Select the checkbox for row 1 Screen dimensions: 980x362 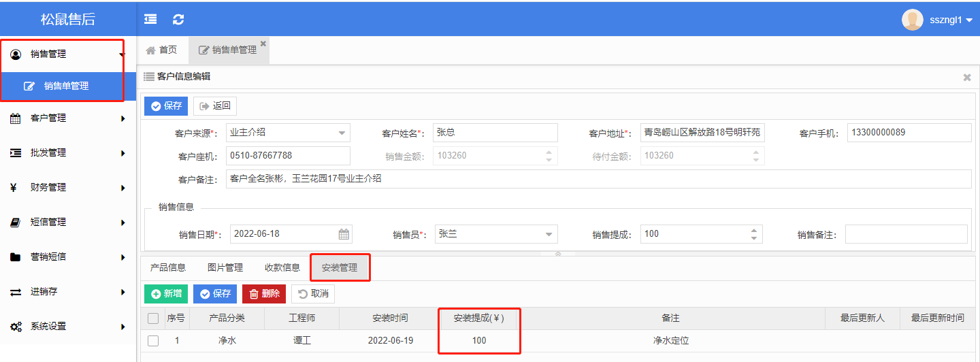[153, 341]
